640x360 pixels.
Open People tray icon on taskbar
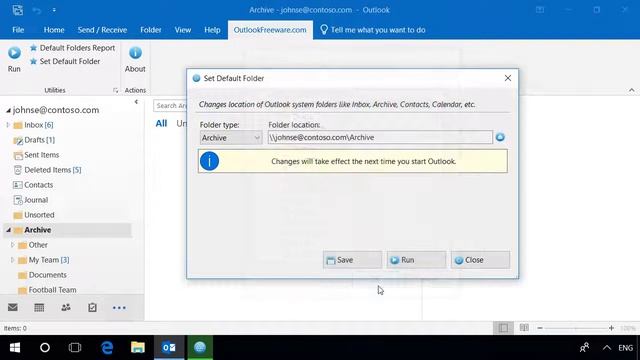pos(584,347)
